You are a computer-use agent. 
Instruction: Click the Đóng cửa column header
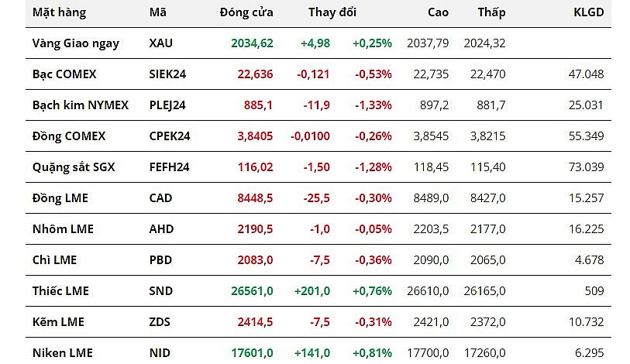[246, 12]
